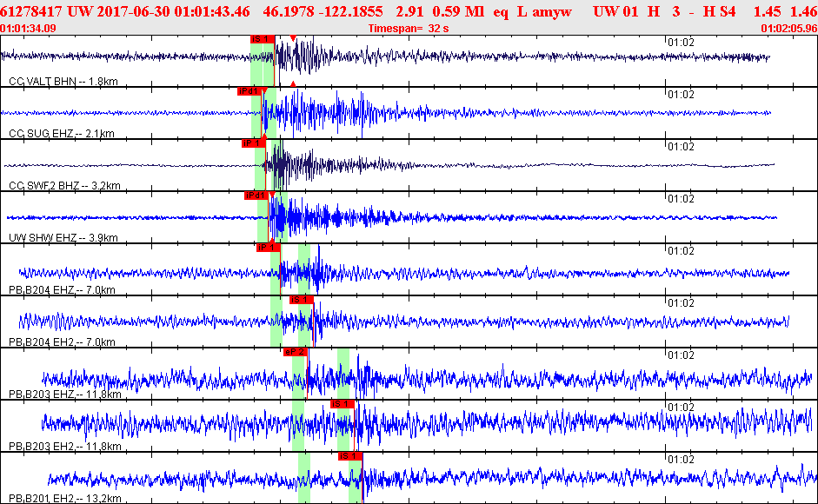Screen dimensions: 818x504
Task: Click event ID 61278417 in header
Action: point(31,11)
